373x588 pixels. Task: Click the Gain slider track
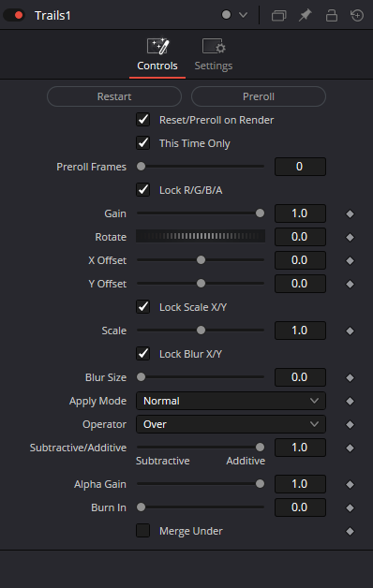tap(201, 213)
